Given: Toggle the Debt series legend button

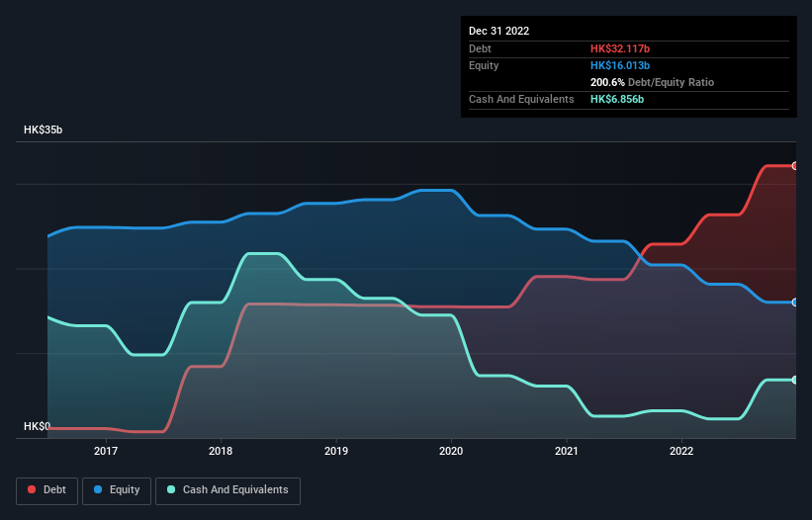Looking at the screenshot, I should [47, 490].
